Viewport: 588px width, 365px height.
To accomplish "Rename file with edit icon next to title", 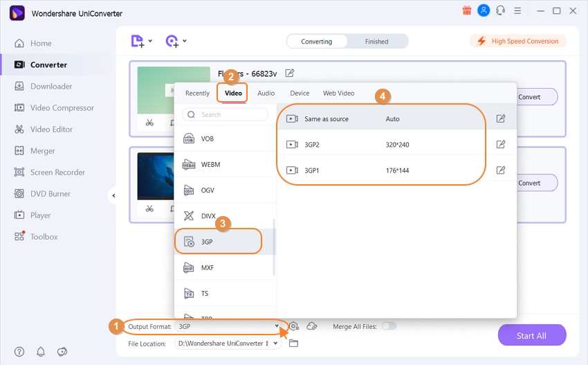I will point(289,73).
